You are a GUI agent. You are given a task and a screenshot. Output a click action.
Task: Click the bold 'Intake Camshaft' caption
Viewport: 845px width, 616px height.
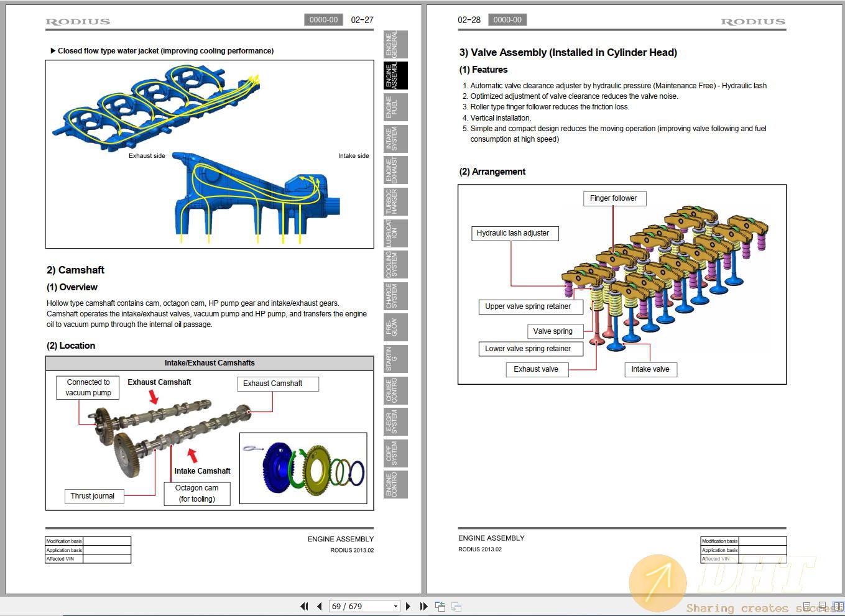(x=203, y=471)
